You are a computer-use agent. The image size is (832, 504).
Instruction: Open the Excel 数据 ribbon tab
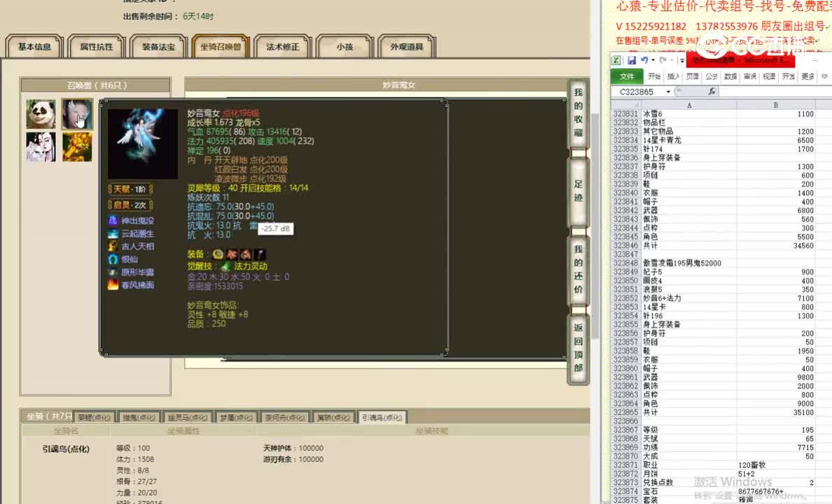[730, 76]
